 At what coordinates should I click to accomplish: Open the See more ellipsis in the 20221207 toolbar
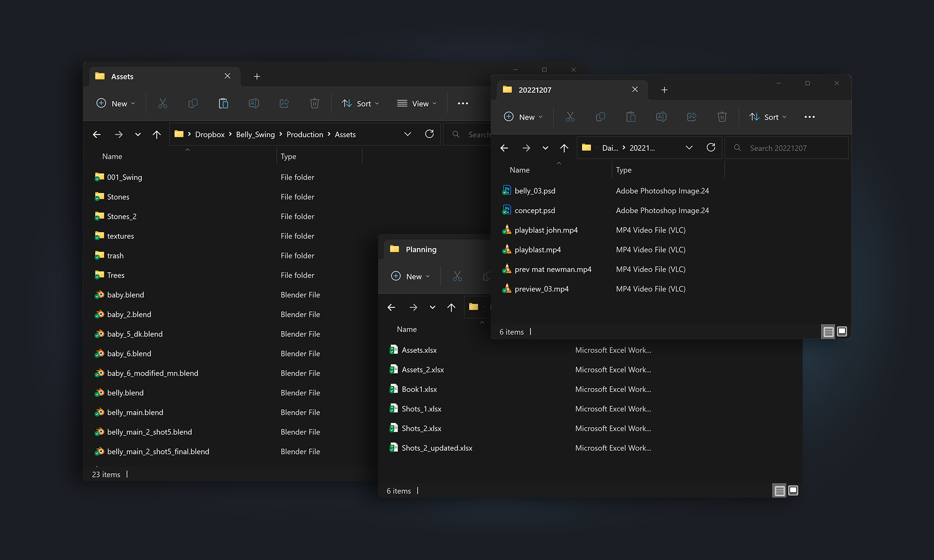(x=809, y=117)
